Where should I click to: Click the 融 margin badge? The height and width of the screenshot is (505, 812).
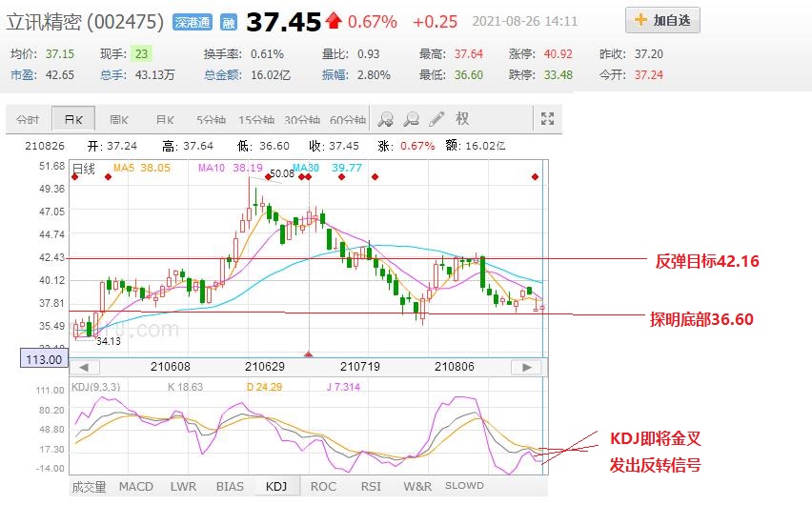pos(229,22)
